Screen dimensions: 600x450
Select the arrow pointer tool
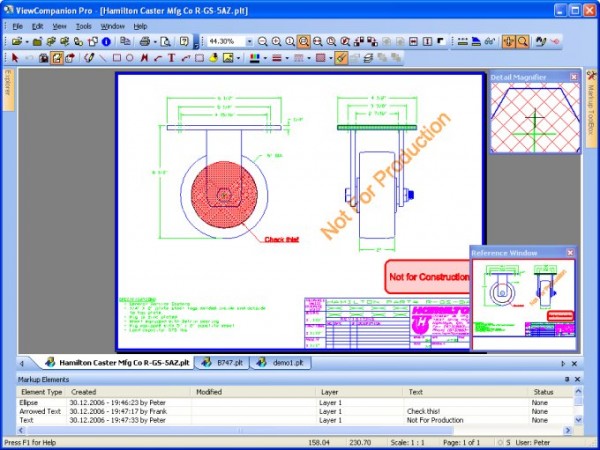pos(14,58)
